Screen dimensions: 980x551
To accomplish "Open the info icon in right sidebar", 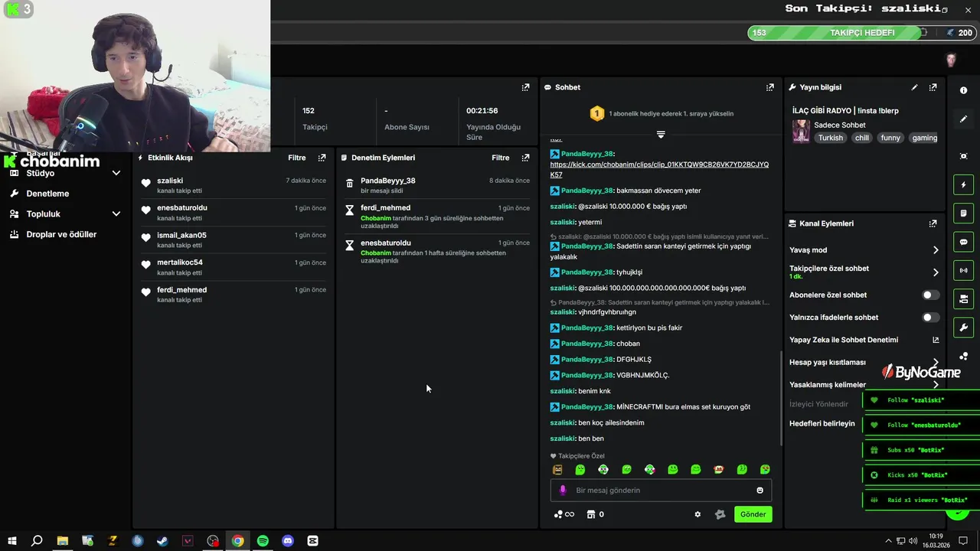I will tap(963, 90).
